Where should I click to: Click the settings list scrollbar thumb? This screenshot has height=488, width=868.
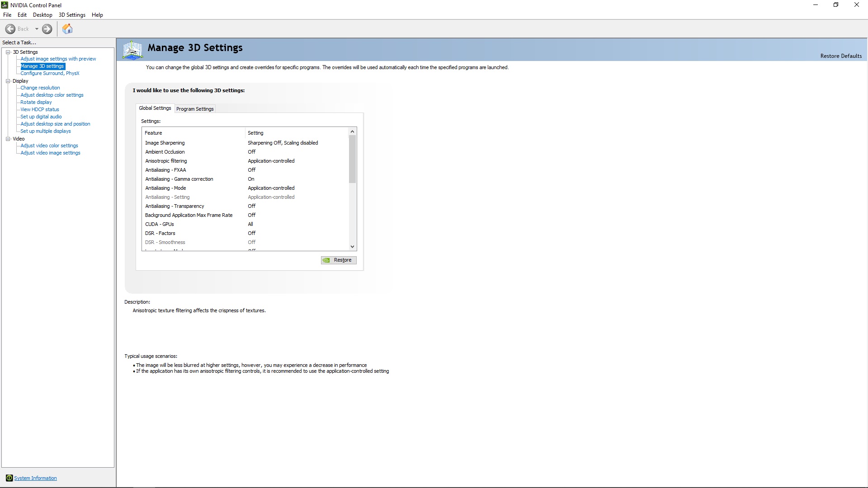point(353,159)
